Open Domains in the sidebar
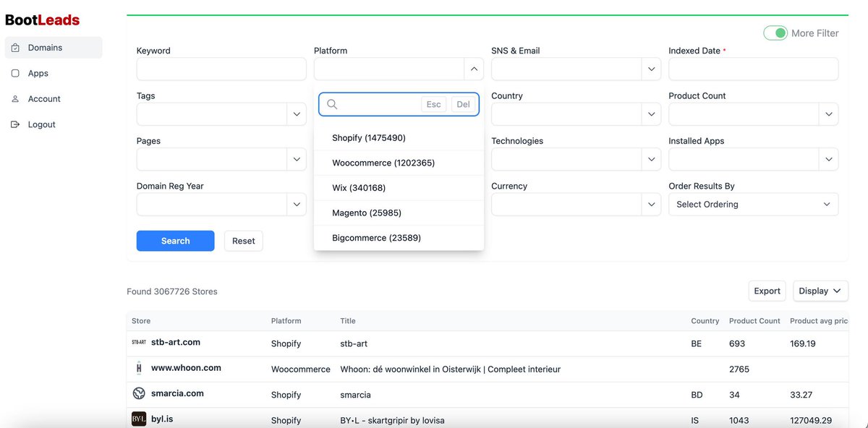The width and height of the screenshot is (868, 428). tap(54, 48)
